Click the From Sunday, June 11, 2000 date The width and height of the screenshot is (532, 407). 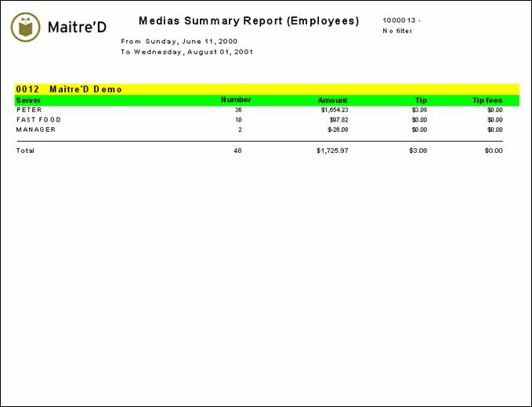point(179,41)
